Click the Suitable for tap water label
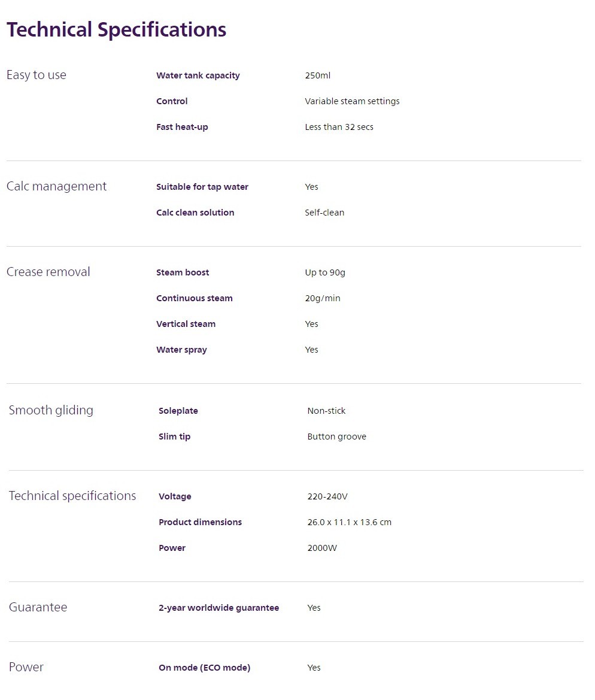595x700 pixels. [x=202, y=187]
